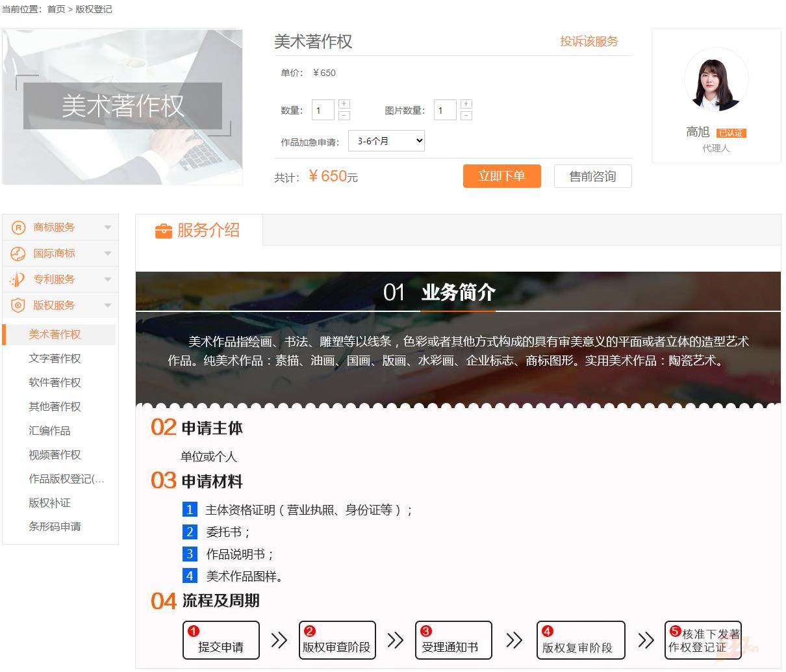Click the international trademark globe icon

[x=18, y=253]
